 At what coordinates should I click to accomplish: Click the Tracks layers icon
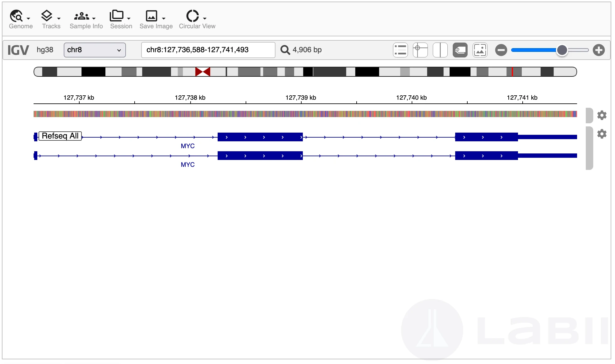pos(47,16)
